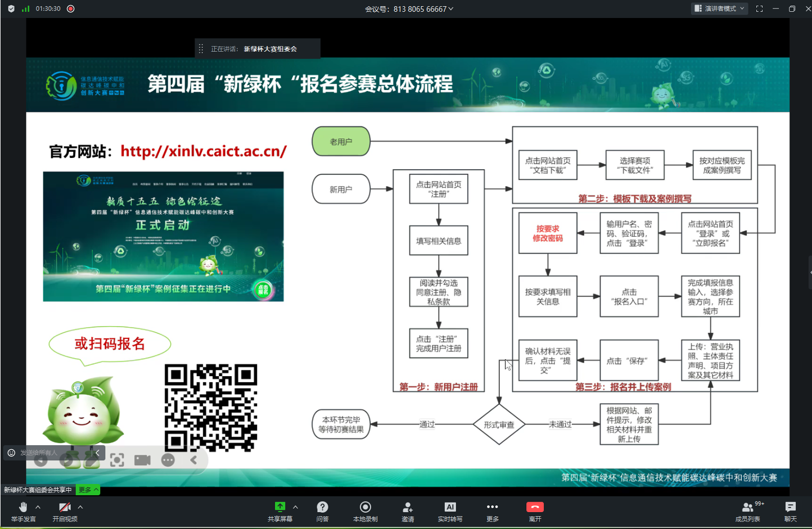Click the 选择赛项"下载文件" flowchart box
The image size is (812, 529).
pos(635,165)
